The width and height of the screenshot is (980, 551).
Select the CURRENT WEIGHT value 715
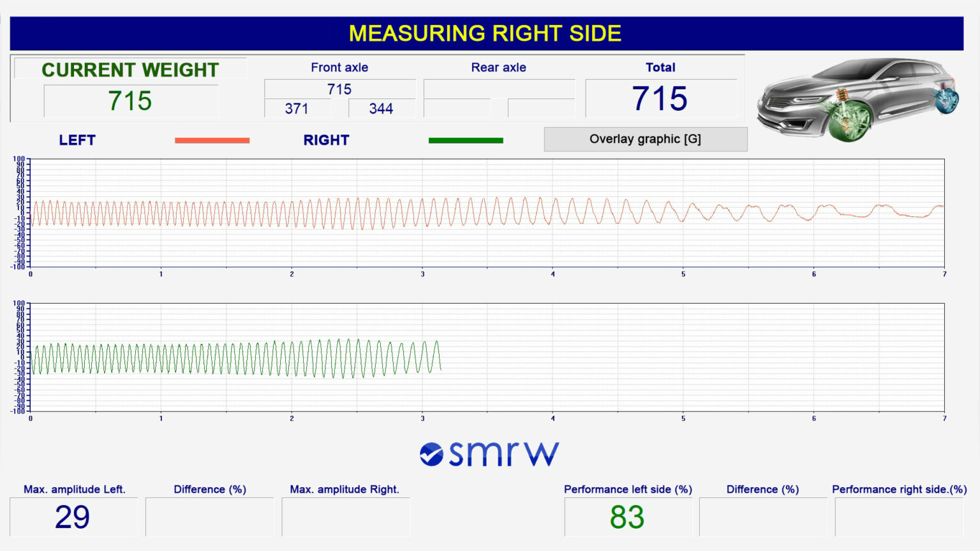click(131, 101)
